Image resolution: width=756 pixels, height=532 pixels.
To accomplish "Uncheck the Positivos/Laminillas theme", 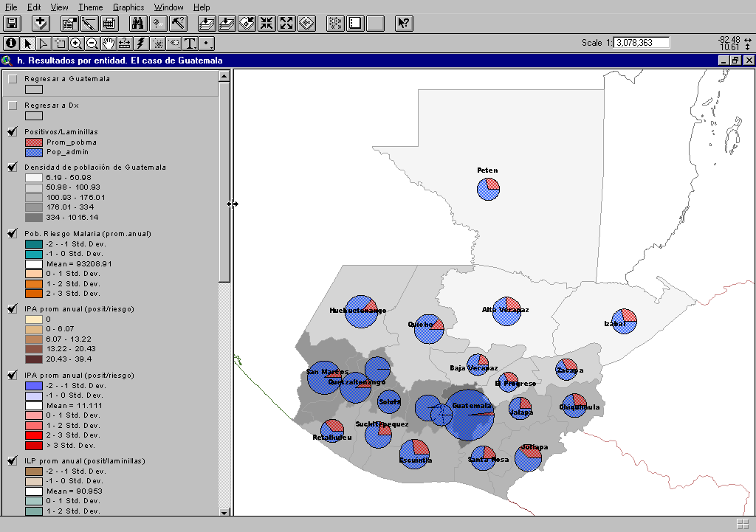I will [x=13, y=132].
